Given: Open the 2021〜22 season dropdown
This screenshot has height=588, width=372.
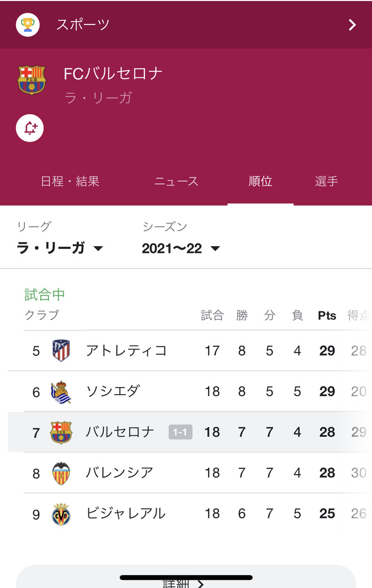Looking at the screenshot, I should point(181,248).
